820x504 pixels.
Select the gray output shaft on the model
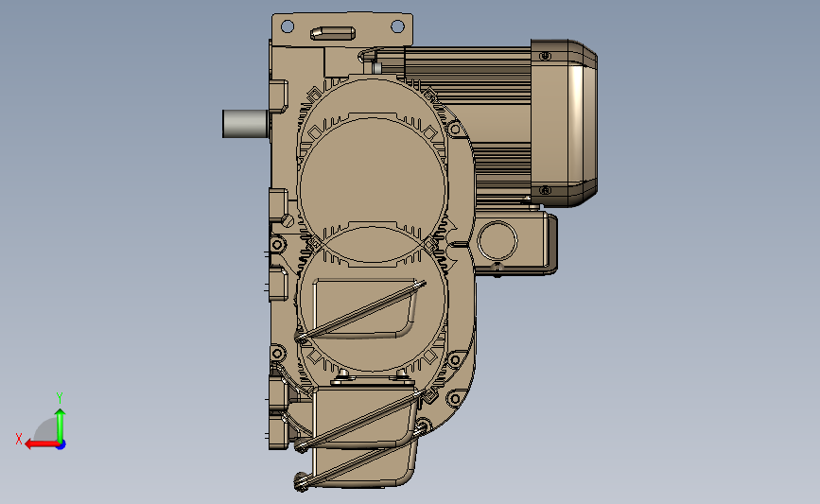pyautogui.click(x=245, y=124)
